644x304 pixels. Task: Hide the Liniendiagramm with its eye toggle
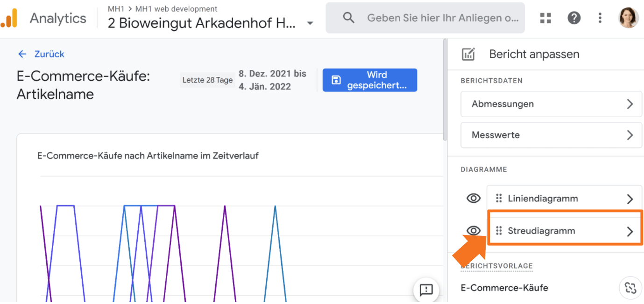(x=473, y=198)
